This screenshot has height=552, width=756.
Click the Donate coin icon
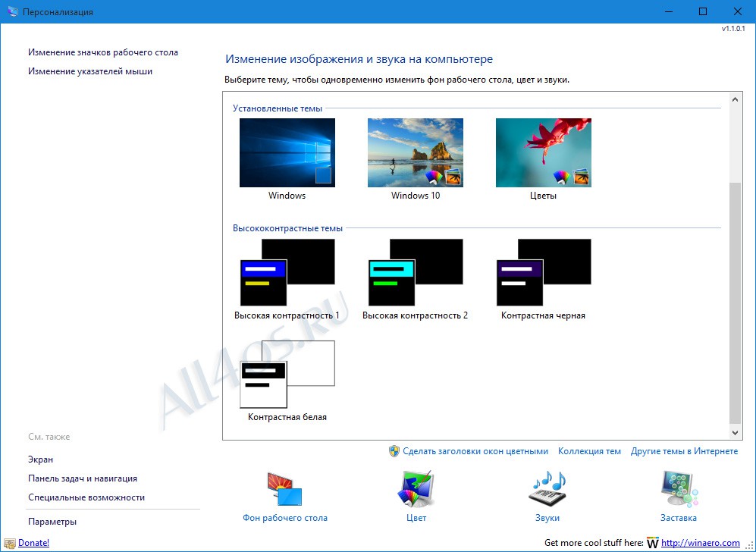[x=9, y=544]
